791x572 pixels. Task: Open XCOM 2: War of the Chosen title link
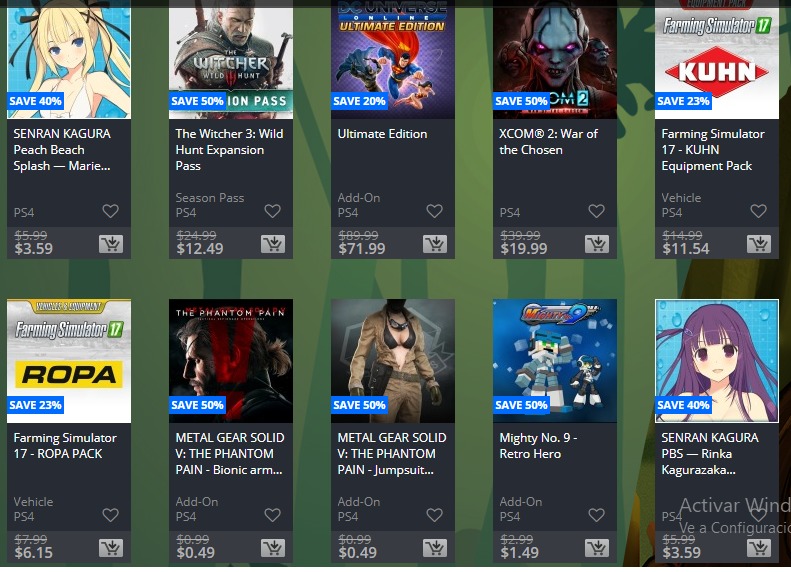click(548, 142)
